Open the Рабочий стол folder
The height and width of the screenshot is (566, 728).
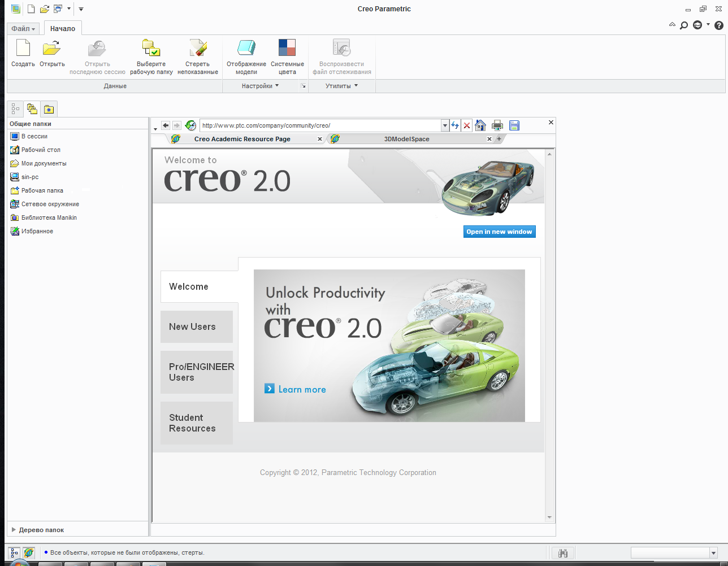(x=36, y=150)
